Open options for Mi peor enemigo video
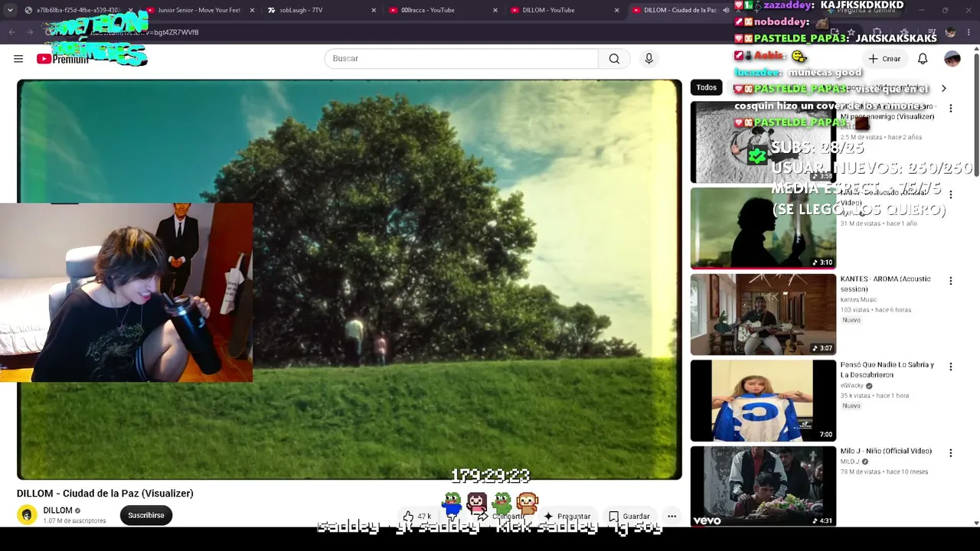 click(x=951, y=109)
